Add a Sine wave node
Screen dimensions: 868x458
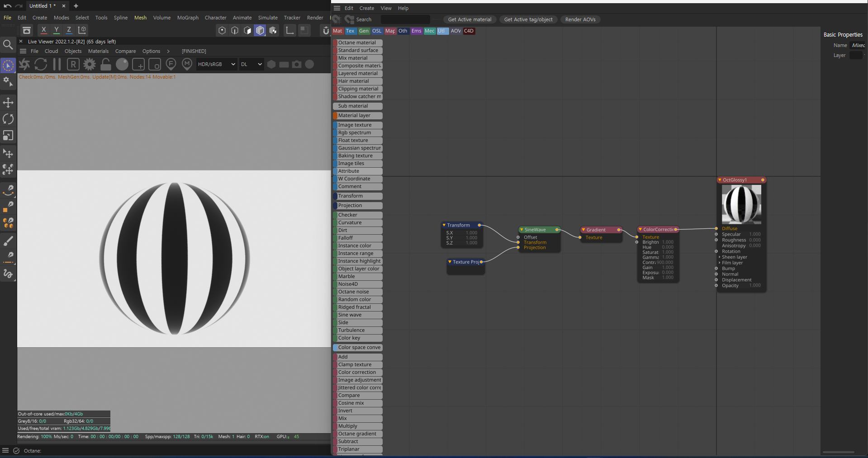click(358, 315)
